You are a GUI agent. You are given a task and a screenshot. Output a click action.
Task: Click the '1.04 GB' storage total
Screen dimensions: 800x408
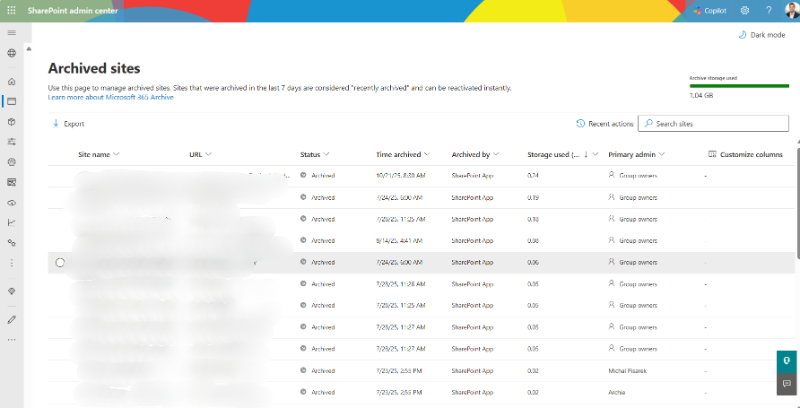pyautogui.click(x=701, y=95)
